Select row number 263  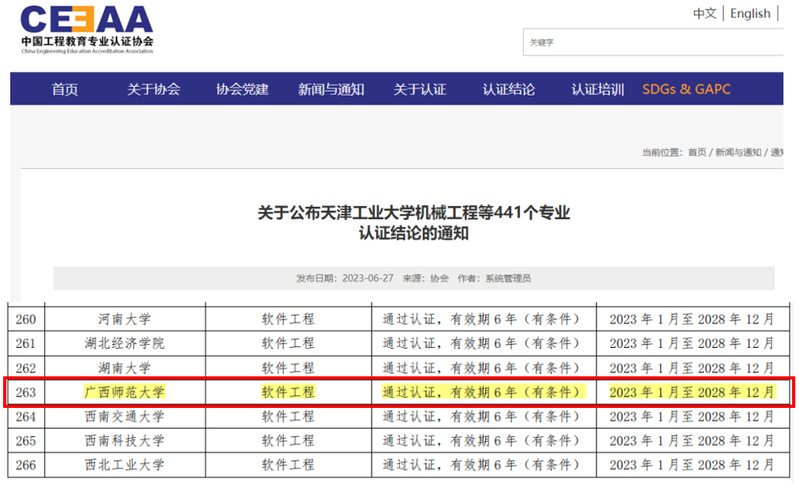click(25, 392)
